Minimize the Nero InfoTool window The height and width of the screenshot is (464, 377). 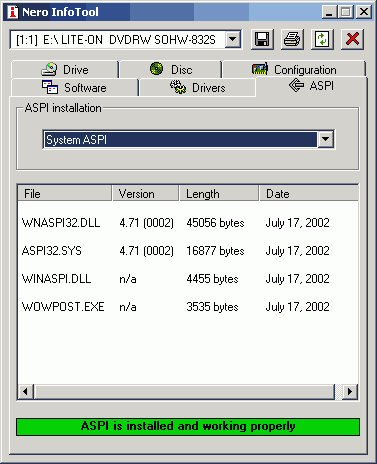pos(329,12)
